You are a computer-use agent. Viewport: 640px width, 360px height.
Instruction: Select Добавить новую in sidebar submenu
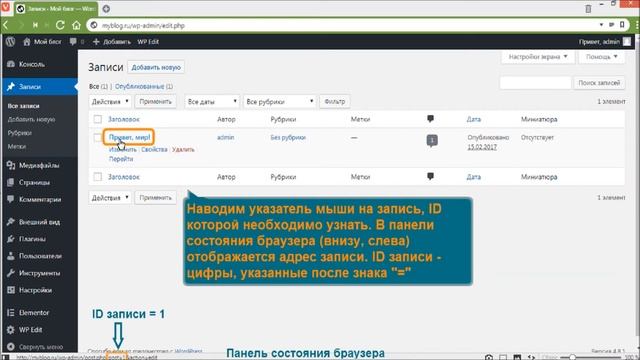pos(31,119)
